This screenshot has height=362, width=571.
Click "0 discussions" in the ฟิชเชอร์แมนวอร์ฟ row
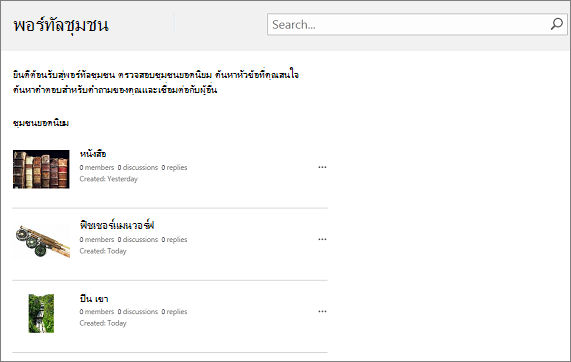(138, 240)
